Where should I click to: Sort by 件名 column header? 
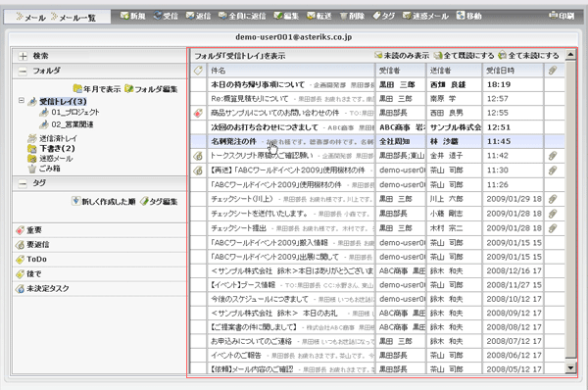tap(291, 71)
